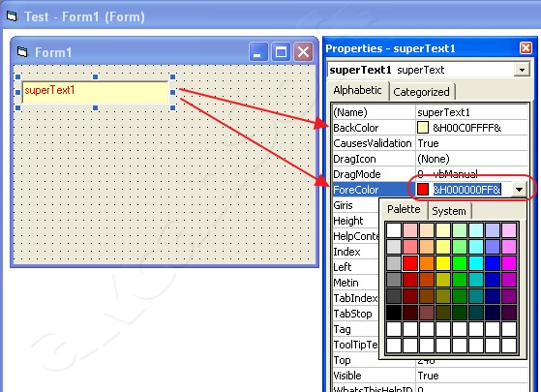The image size is (541, 392).
Task: Open the superText1 object selector dropdown
Action: coord(522,70)
